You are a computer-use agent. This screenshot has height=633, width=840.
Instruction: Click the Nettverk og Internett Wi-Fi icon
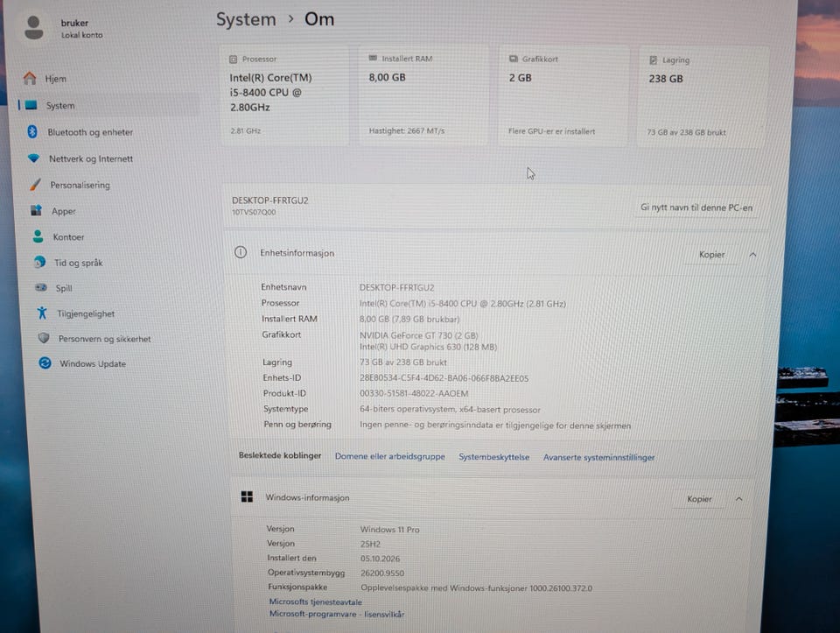33,158
